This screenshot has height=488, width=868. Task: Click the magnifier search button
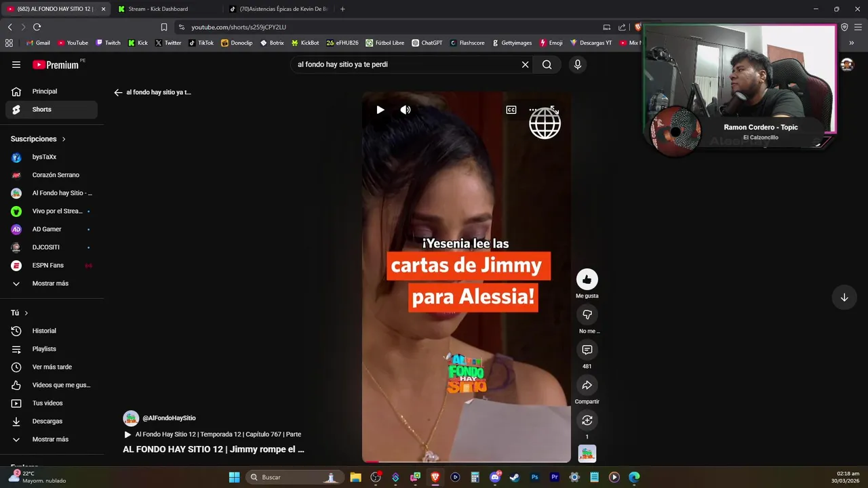coord(547,64)
